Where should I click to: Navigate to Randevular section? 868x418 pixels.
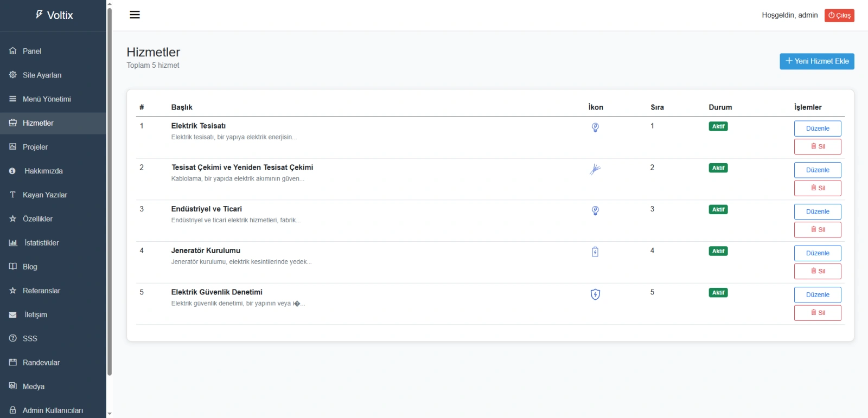pos(41,363)
